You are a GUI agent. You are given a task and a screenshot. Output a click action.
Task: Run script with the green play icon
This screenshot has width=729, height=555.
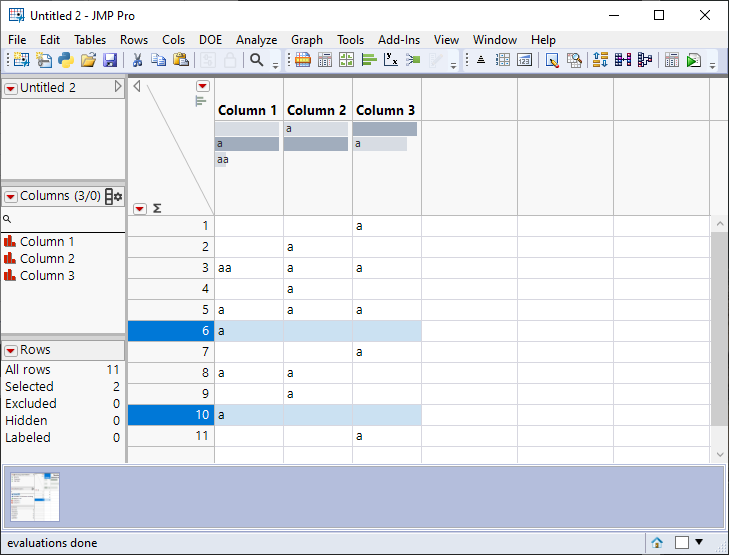click(x=694, y=60)
